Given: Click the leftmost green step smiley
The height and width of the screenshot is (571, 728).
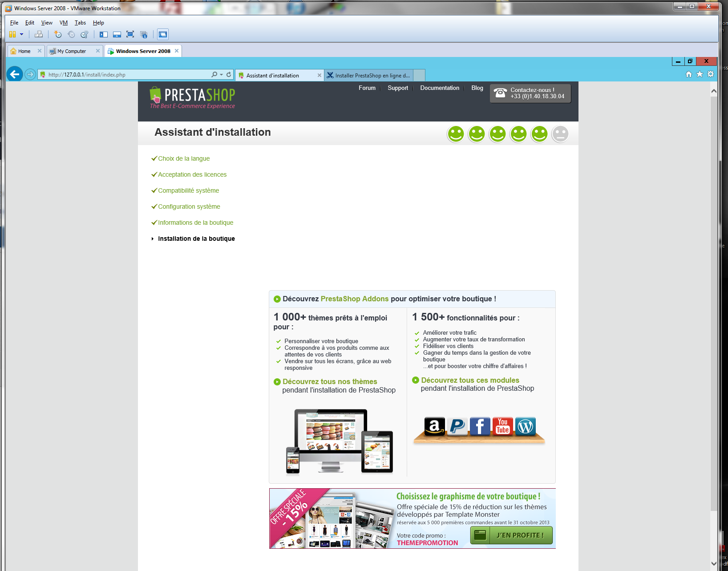Looking at the screenshot, I should tap(456, 134).
